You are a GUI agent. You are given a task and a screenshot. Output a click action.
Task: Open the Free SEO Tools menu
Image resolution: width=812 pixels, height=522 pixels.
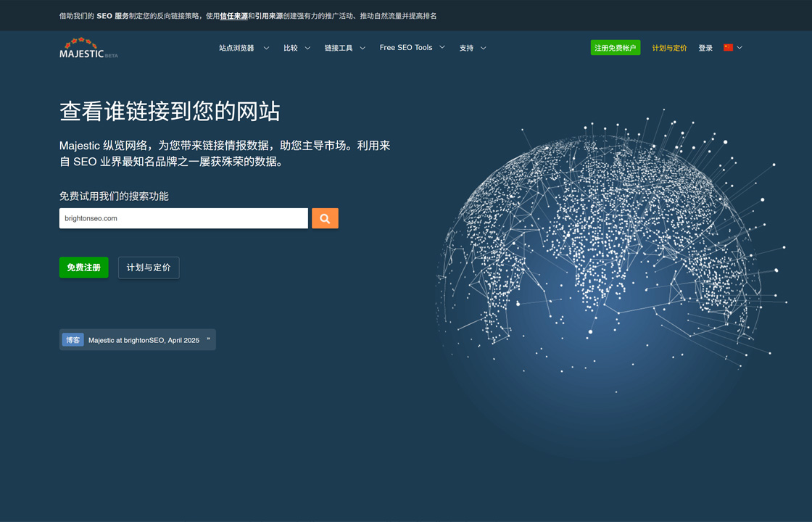pos(406,48)
